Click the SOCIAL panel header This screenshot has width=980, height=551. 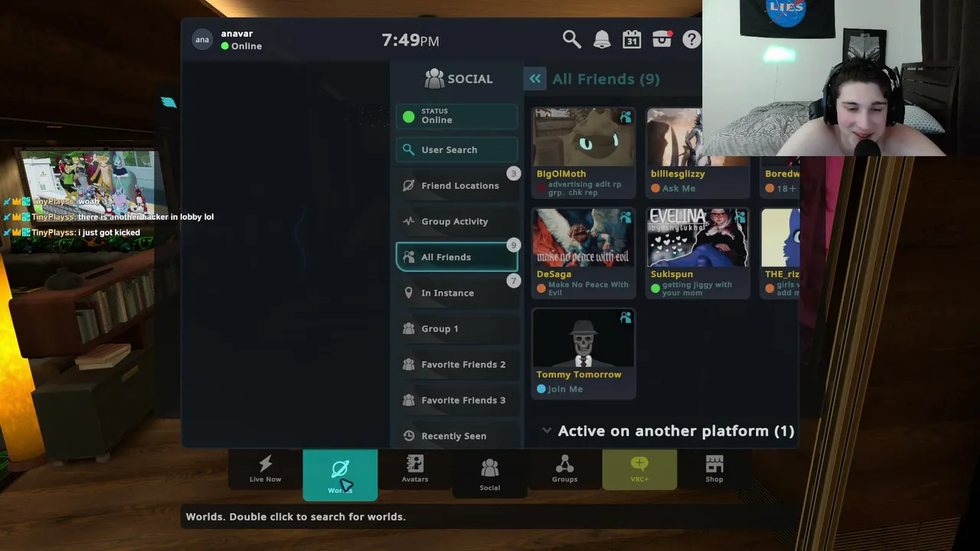459,79
